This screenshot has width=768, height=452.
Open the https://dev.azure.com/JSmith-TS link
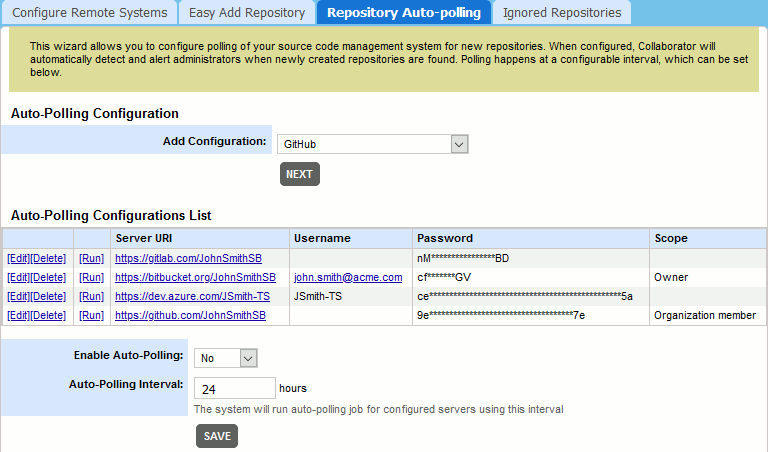192,296
